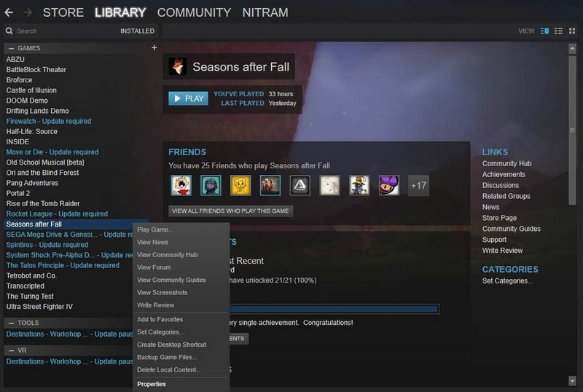583x392 pixels.
Task: Click the achievement progress bar
Action: point(334,309)
